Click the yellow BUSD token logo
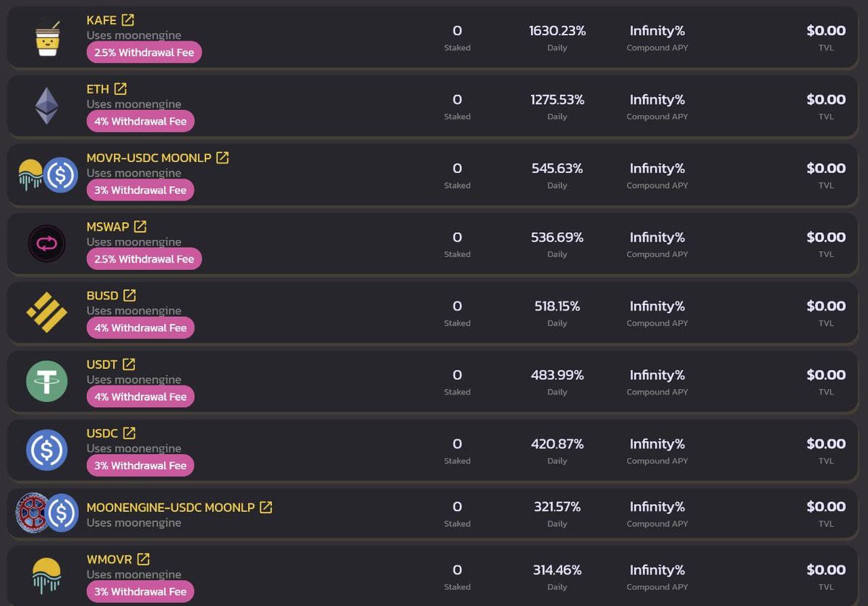The image size is (868, 606). (47, 312)
